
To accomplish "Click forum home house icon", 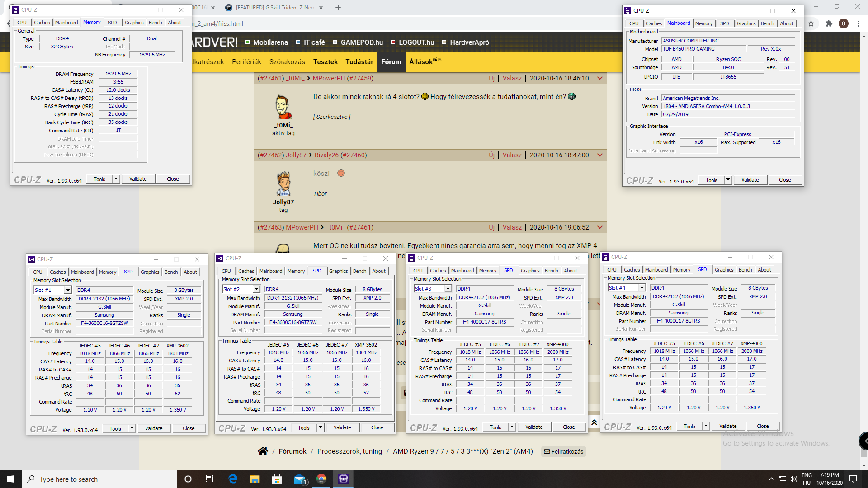I will (263, 451).
